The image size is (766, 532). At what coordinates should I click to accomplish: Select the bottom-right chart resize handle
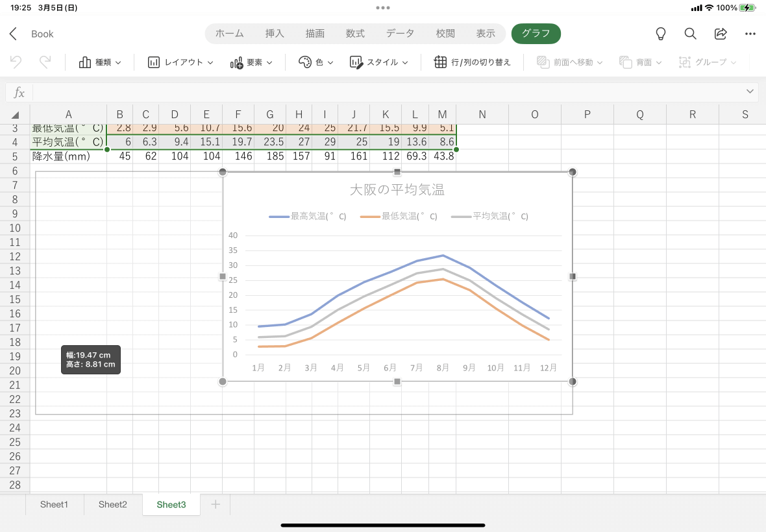pos(572,381)
